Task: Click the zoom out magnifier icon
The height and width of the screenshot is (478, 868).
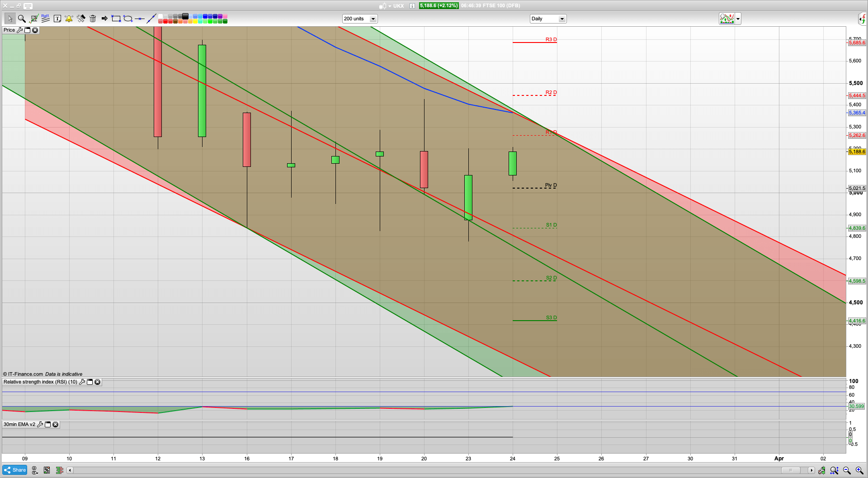Action: pyautogui.click(x=847, y=470)
